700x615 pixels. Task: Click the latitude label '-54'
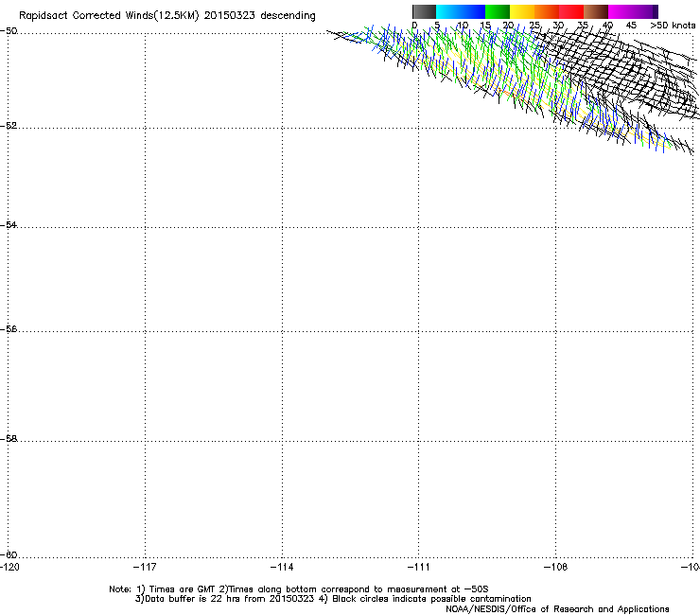pyautogui.click(x=9, y=224)
